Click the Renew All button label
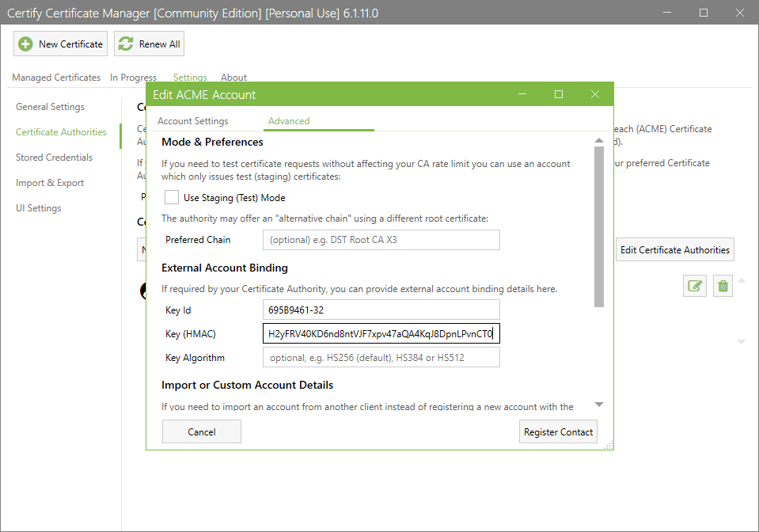Viewport: 759px width, 532px height. (x=159, y=44)
